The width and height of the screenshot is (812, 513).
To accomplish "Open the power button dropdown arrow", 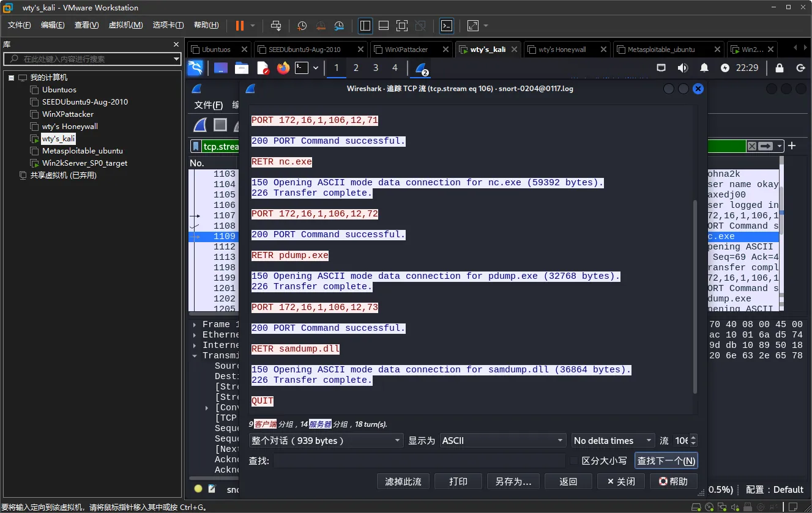I will pyautogui.click(x=253, y=26).
